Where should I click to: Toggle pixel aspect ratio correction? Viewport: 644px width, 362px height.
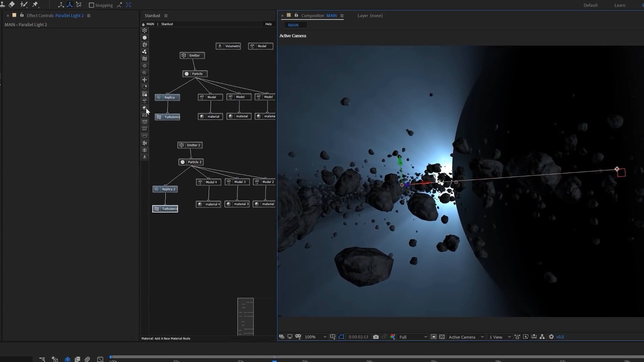(x=517, y=337)
